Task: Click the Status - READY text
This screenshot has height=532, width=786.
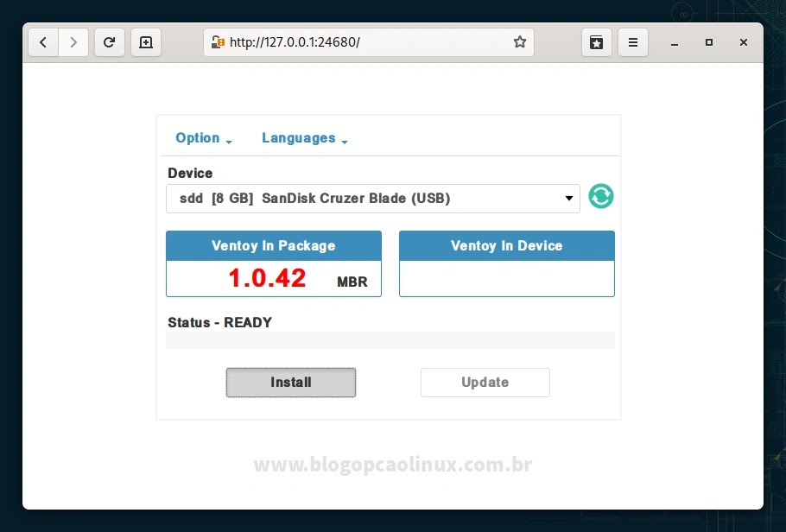Action: pyautogui.click(x=219, y=322)
